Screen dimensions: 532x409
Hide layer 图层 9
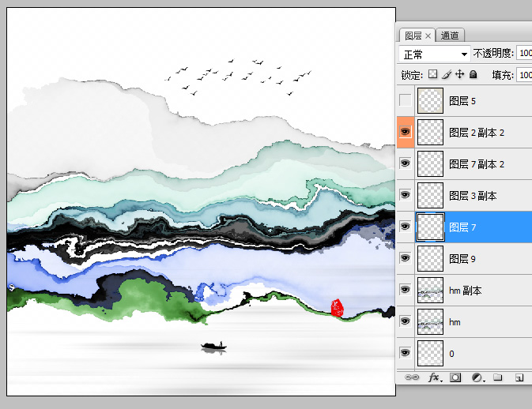pyautogui.click(x=405, y=258)
